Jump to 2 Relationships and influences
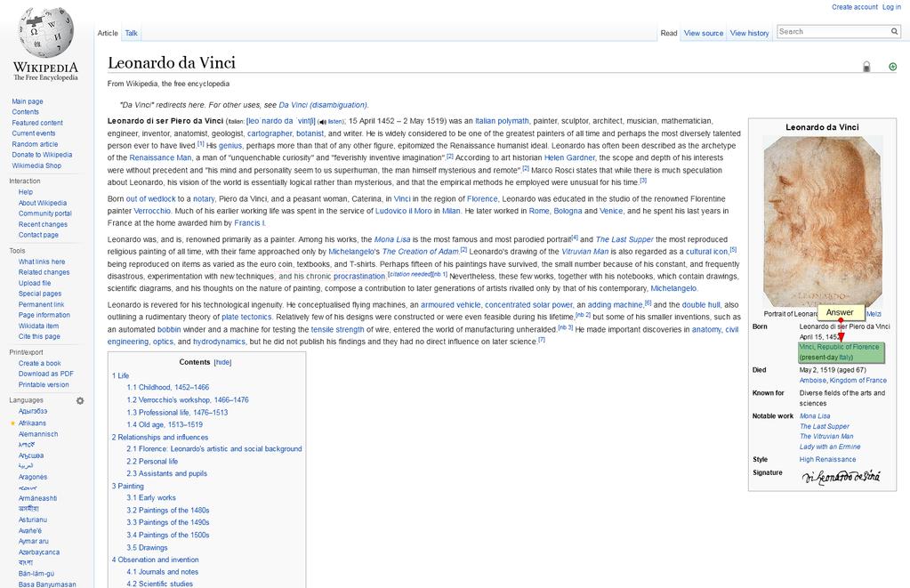 tap(159, 438)
